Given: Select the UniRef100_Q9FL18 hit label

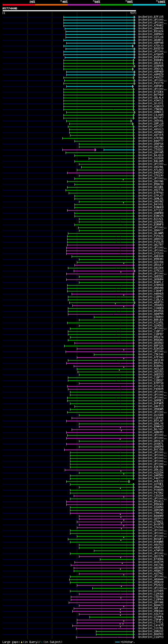Looking at the screenshot, I should pyautogui.click(x=151, y=124).
